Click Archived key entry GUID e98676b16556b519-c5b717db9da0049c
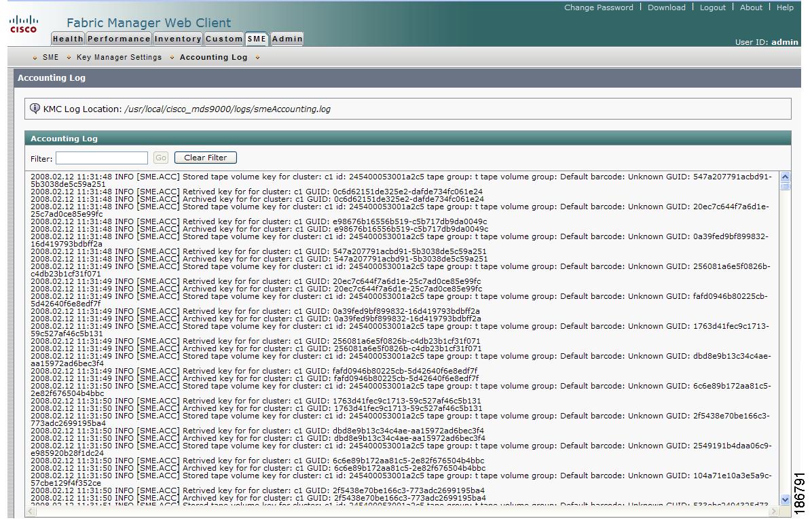812x519 pixels. (259, 229)
